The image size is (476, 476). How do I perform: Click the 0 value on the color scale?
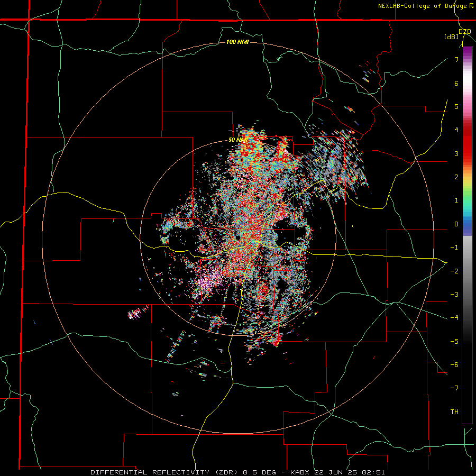click(456, 224)
